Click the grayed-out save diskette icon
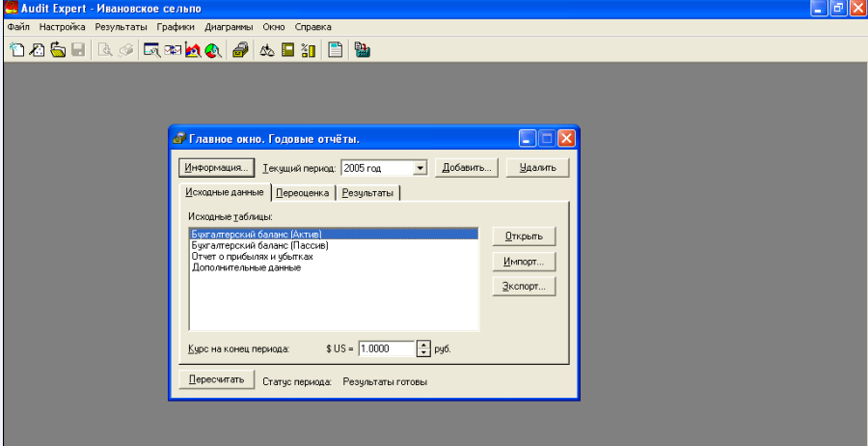This screenshot has width=868, height=446. click(x=78, y=50)
